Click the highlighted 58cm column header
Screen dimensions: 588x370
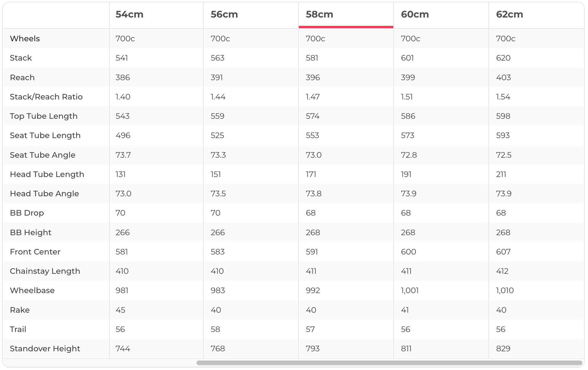(319, 15)
